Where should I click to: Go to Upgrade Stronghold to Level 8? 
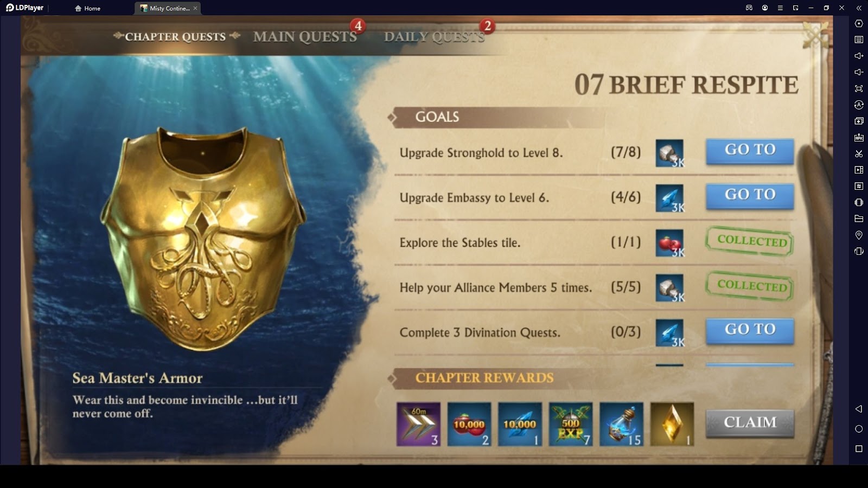750,150
